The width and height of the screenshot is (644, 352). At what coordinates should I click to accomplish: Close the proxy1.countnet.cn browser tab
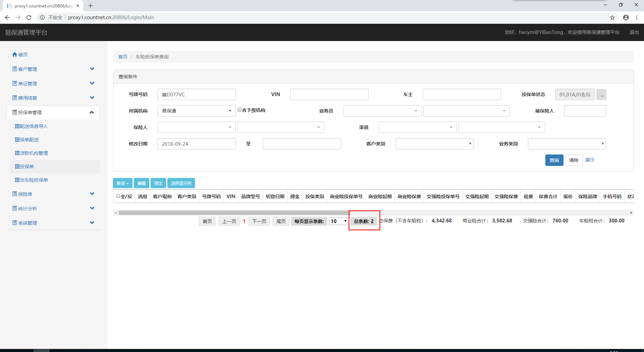click(x=78, y=6)
